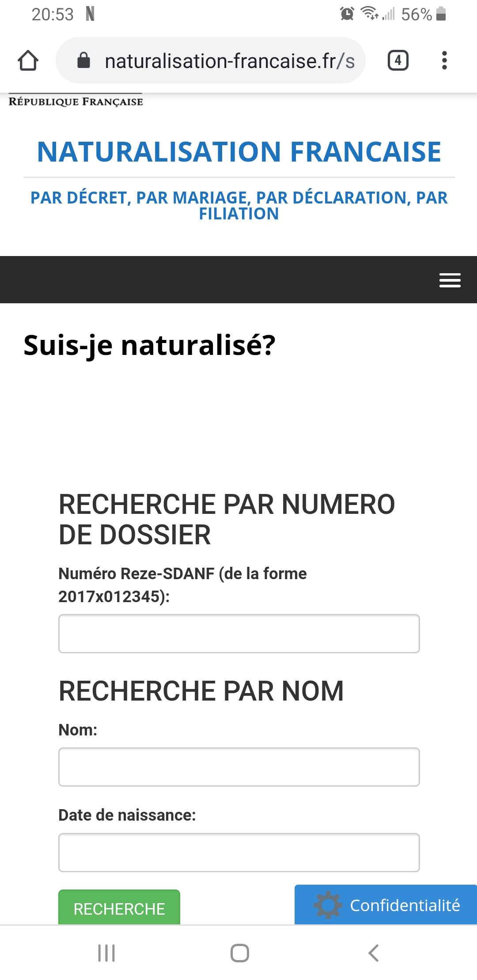
Task: Open Chrome's three-dot overflow menu
Action: [444, 60]
